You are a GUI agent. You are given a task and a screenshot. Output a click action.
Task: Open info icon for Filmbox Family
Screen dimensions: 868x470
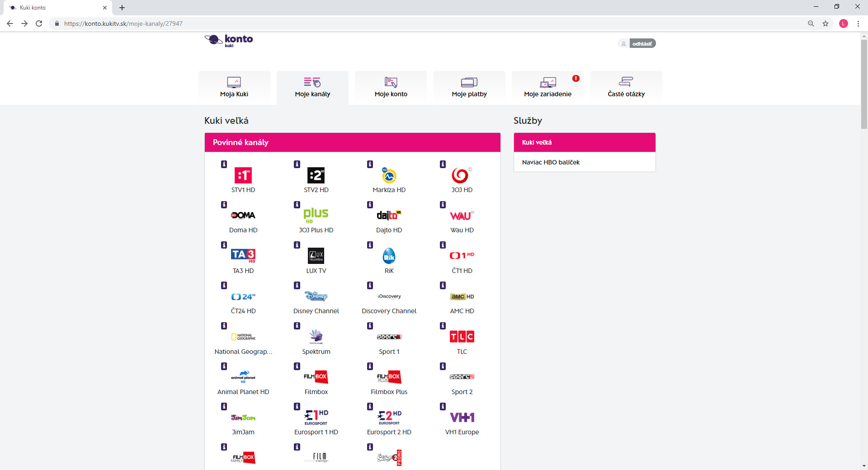pyautogui.click(x=224, y=447)
